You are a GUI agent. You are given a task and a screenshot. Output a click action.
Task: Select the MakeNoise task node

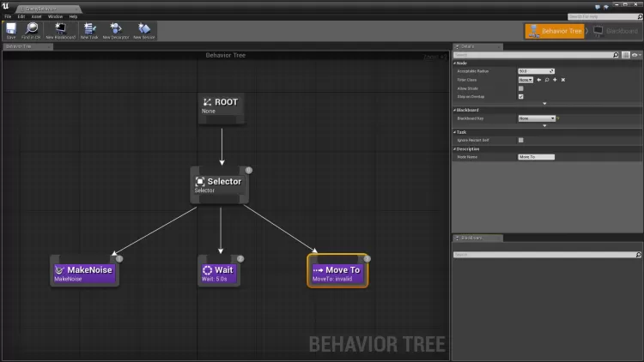tap(85, 271)
